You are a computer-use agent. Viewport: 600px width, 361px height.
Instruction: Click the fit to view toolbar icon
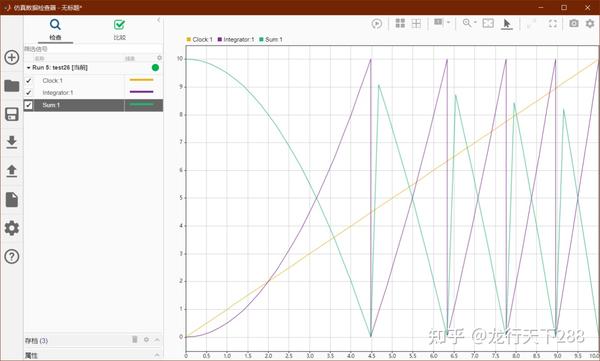[x=488, y=23]
